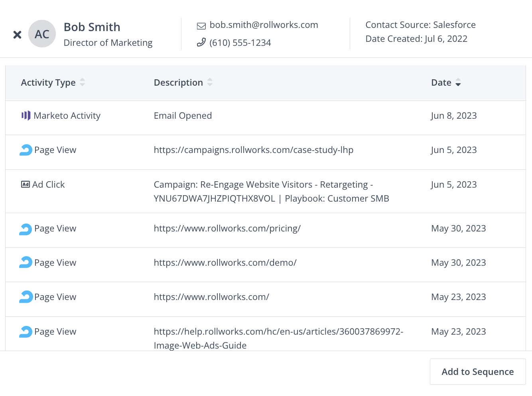This screenshot has width=532, height=396.
Task: Click phone number (610) 555-1234
Action: (240, 43)
